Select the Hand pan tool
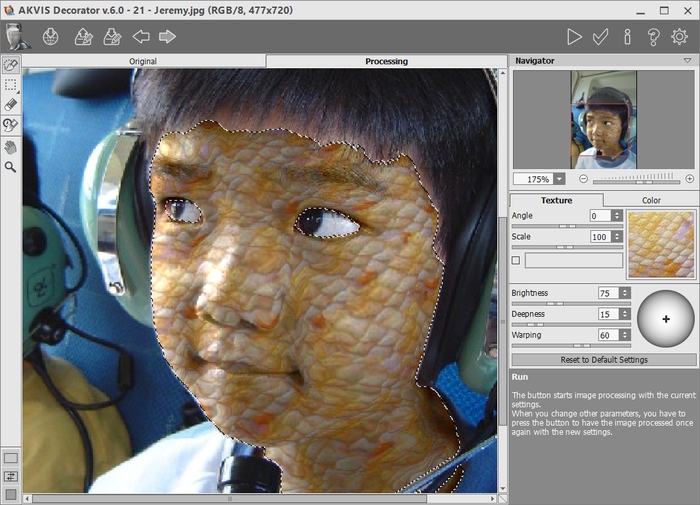This screenshot has width=700, height=505. [x=10, y=147]
